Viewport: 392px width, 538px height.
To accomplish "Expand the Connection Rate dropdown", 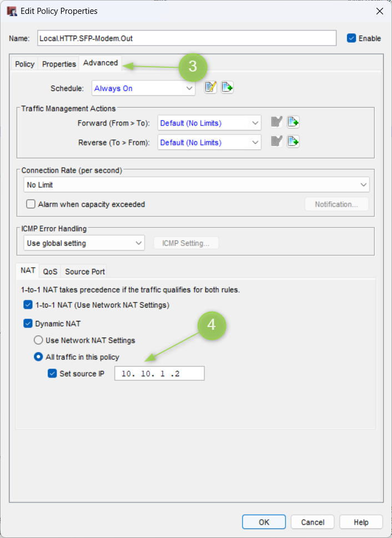I will pyautogui.click(x=197, y=185).
